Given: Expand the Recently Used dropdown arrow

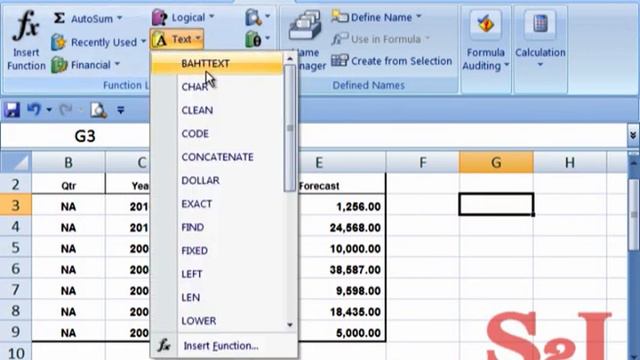Looking at the screenshot, I should [143, 42].
